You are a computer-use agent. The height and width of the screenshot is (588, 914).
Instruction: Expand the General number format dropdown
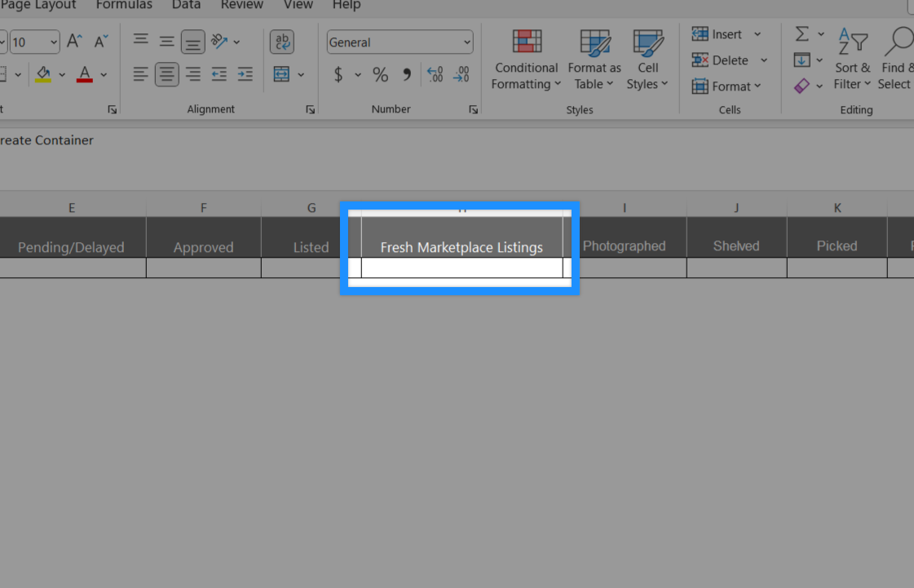(467, 42)
